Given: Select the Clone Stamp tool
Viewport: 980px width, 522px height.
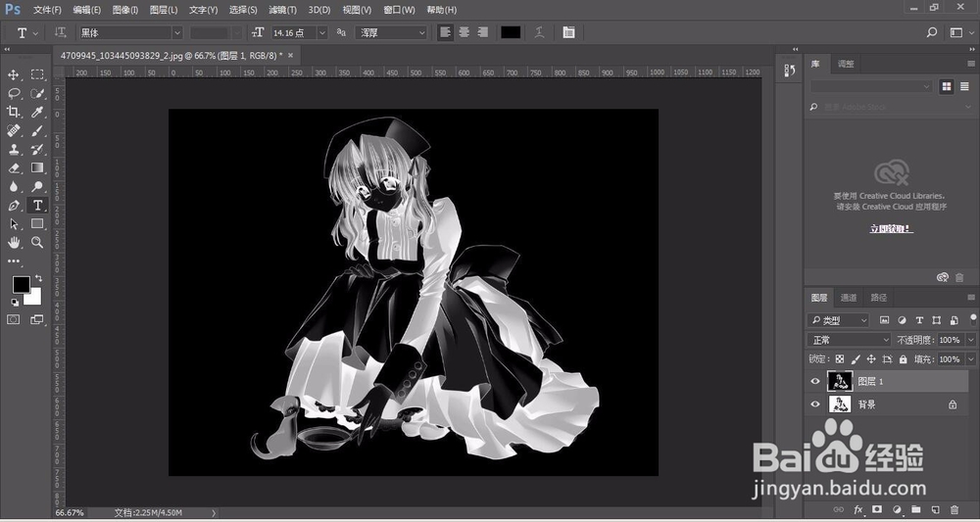Looking at the screenshot, I should click(13, 149).
